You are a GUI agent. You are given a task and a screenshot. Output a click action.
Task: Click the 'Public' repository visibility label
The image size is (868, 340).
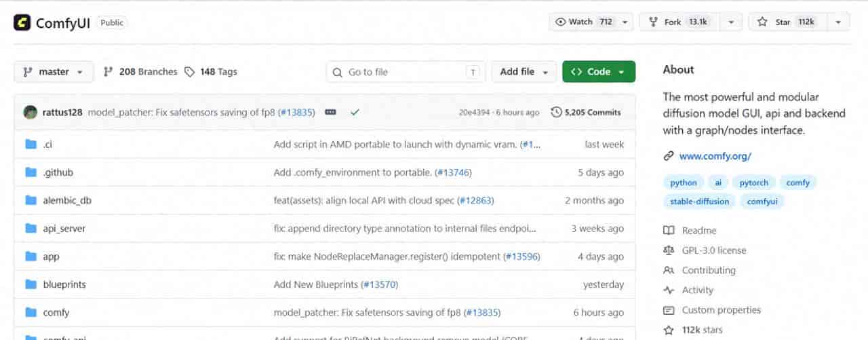[112, 22]
